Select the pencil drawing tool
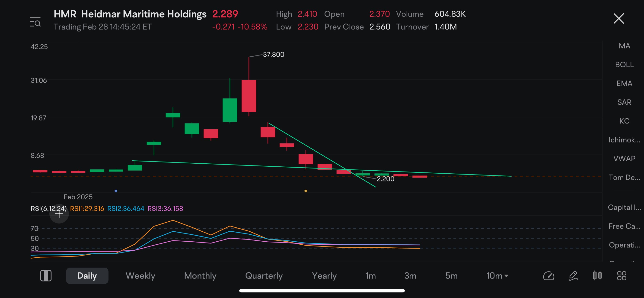644x298 pixels. [x=573, y=276]
